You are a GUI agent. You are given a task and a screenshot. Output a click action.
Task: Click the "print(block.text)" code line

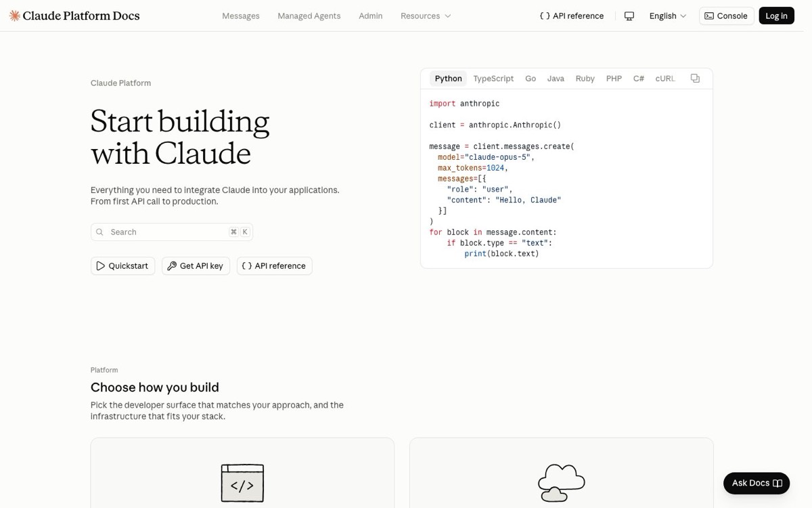[501, 253]
